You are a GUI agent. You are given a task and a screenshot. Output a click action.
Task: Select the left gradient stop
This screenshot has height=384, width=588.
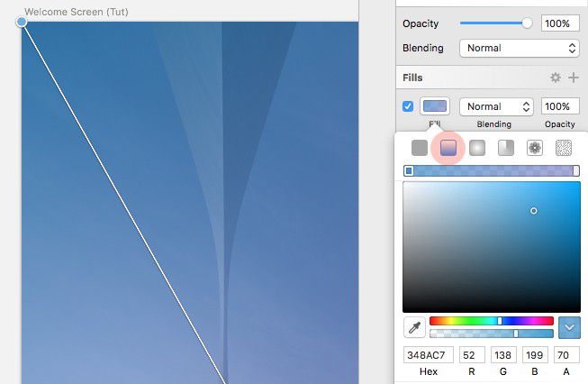coord(409,170)
